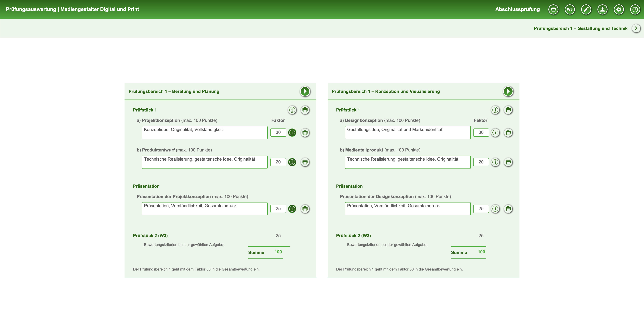This screenshot has height=325, width=644.
Task: Open the user profile icon in the header
Action: point(602,9)
